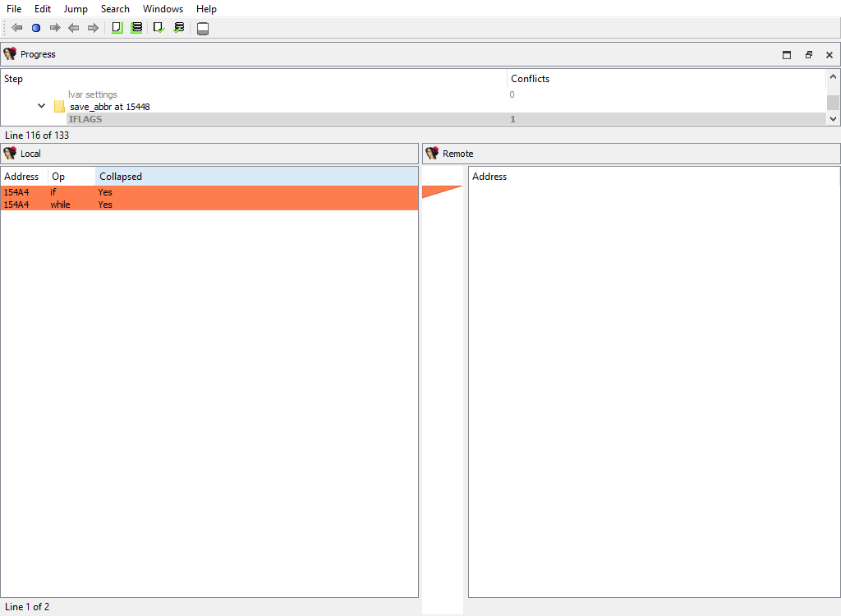The width and height of the screenshot is (841, 616).
Task: Open the Windows menu
Action: point(163,9)
